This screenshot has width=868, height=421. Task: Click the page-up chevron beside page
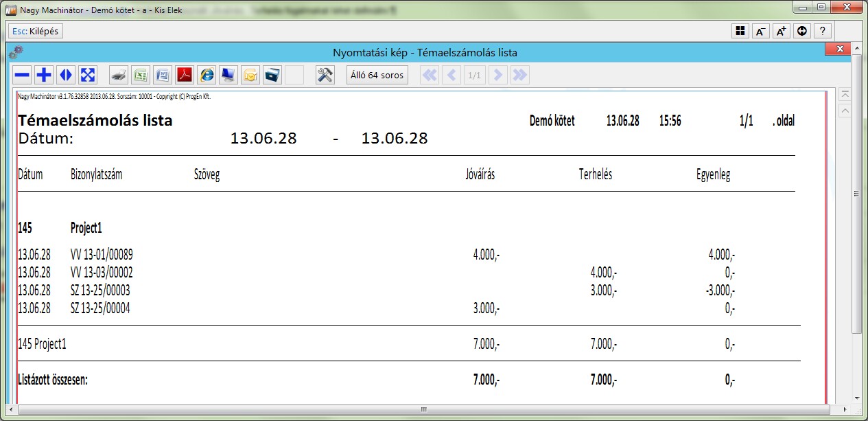coord(845,111)
